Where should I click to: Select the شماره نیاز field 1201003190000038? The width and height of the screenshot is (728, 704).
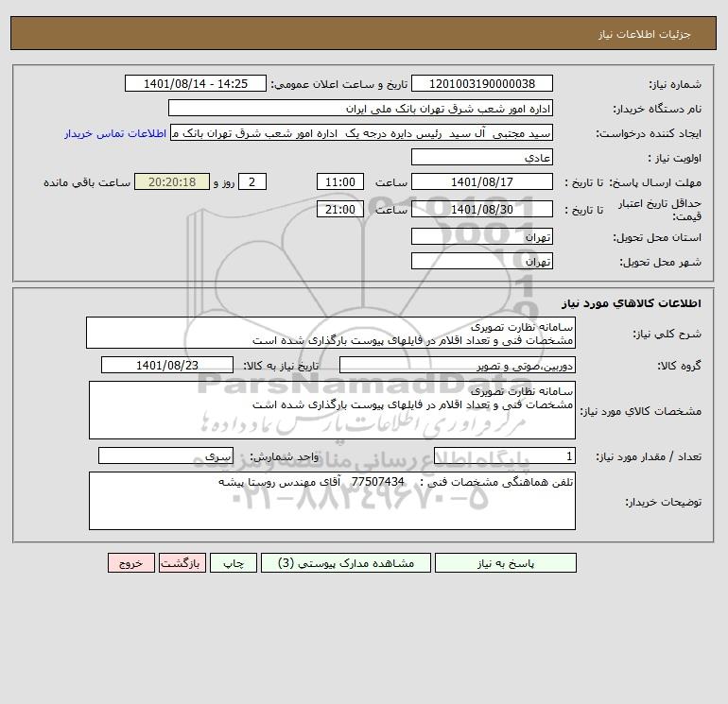[x=482, y=83]
